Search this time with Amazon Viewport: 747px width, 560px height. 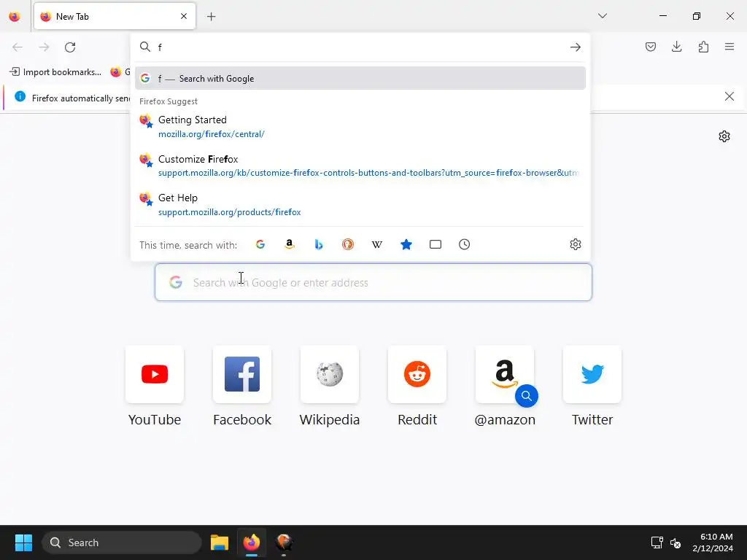(x=289, y=245)
